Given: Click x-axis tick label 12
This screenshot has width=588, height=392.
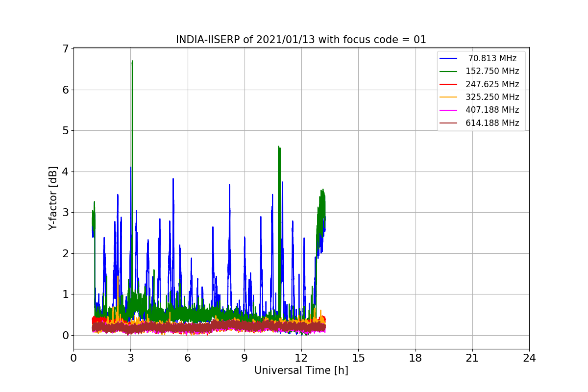Looking at the screenshot, I should [301, 358].
